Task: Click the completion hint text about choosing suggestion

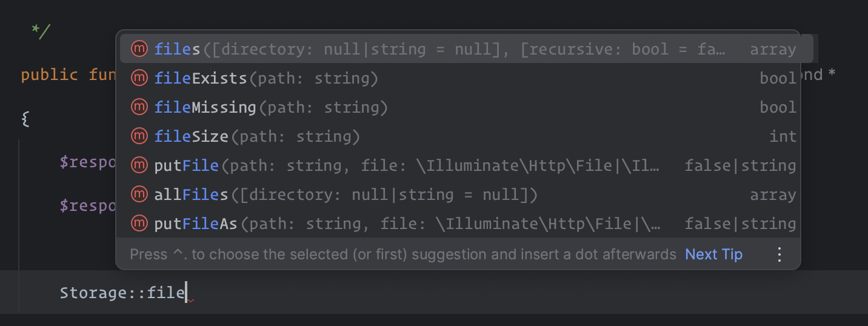Action: tap(403, 254)
